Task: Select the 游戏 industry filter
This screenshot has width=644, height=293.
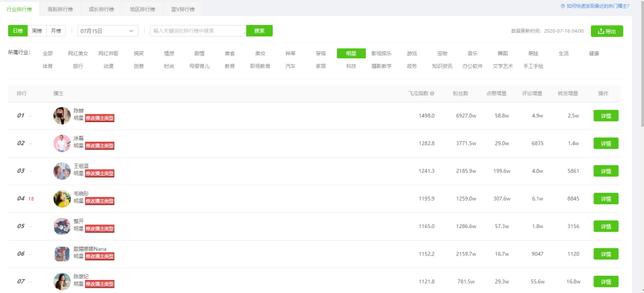Action: coord(412,54)
